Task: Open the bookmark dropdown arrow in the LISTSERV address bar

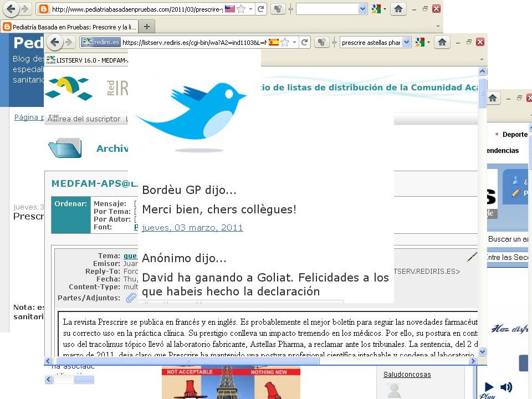Action: [x=294, y=42]
